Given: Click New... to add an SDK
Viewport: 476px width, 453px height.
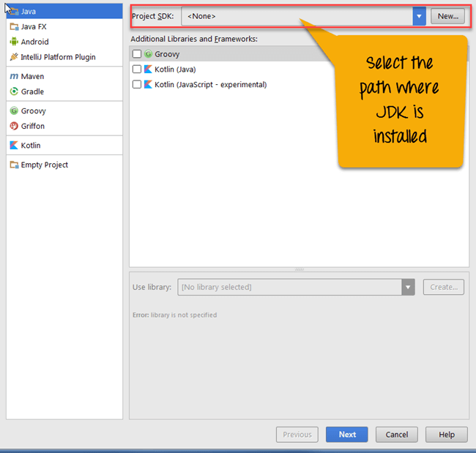Looking at the screenshot, I should (447, 16).
